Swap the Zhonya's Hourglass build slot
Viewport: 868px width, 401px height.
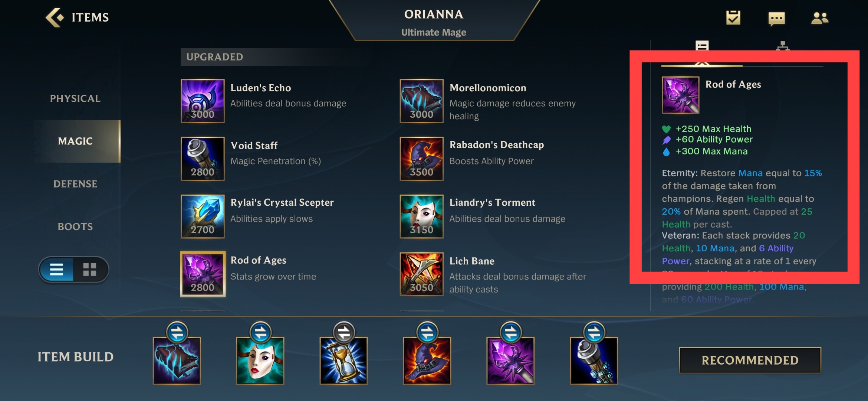click(x=343, y=332)
